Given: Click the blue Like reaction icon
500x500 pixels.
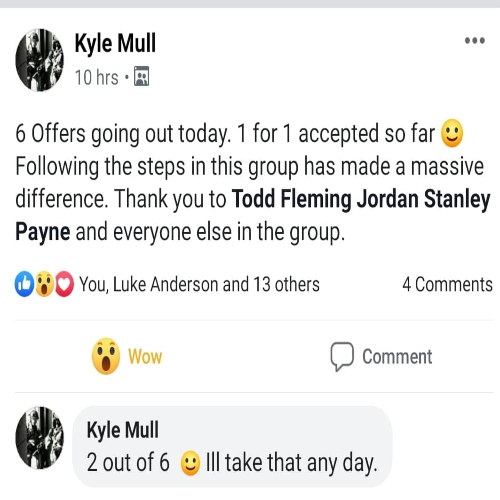Looking at the screenshot, I should (24, 284).
